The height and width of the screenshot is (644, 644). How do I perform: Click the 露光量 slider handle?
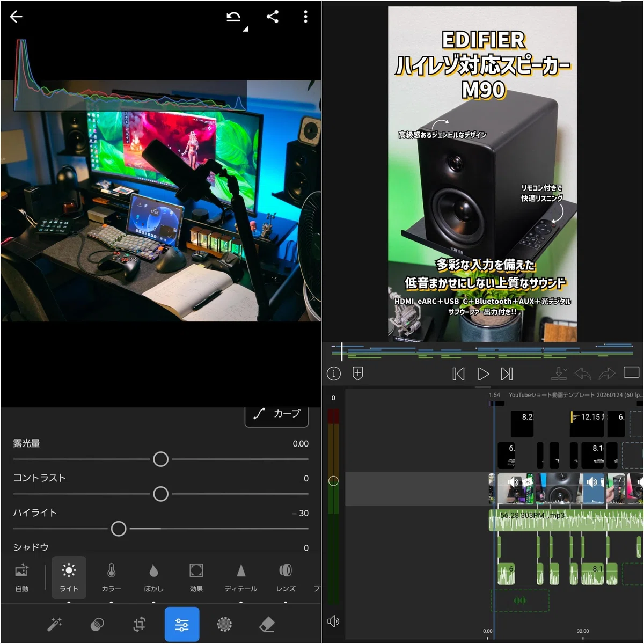160,459
